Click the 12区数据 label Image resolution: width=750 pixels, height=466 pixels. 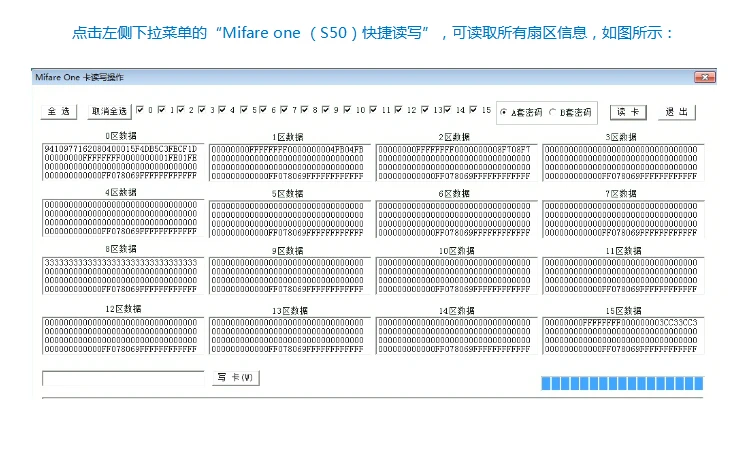pos(123,309)
